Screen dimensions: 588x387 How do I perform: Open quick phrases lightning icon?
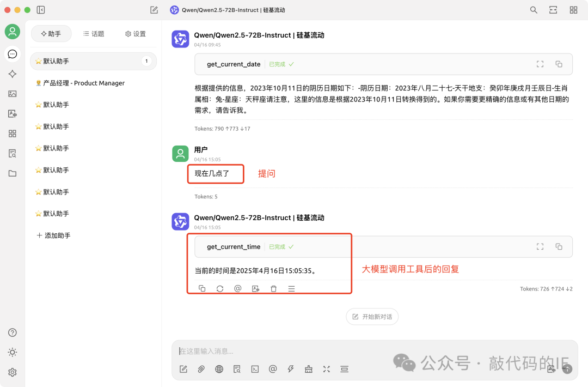[291, 370]
